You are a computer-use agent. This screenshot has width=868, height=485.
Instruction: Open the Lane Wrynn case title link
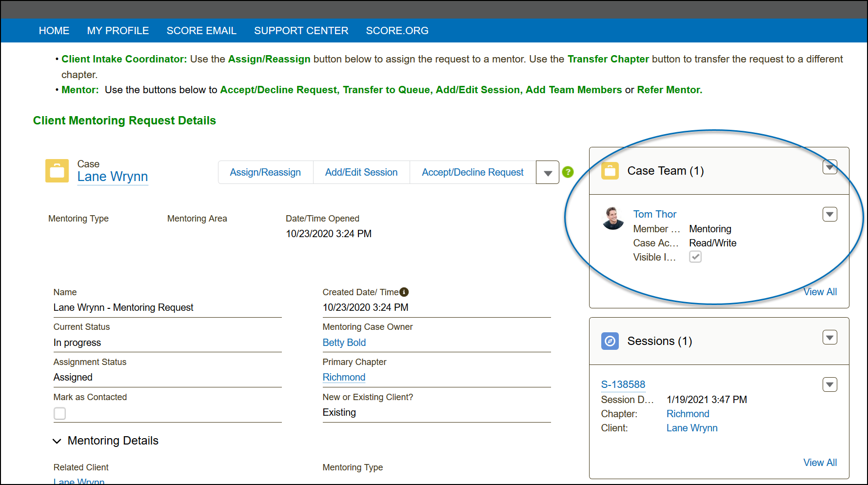point(113,177)
